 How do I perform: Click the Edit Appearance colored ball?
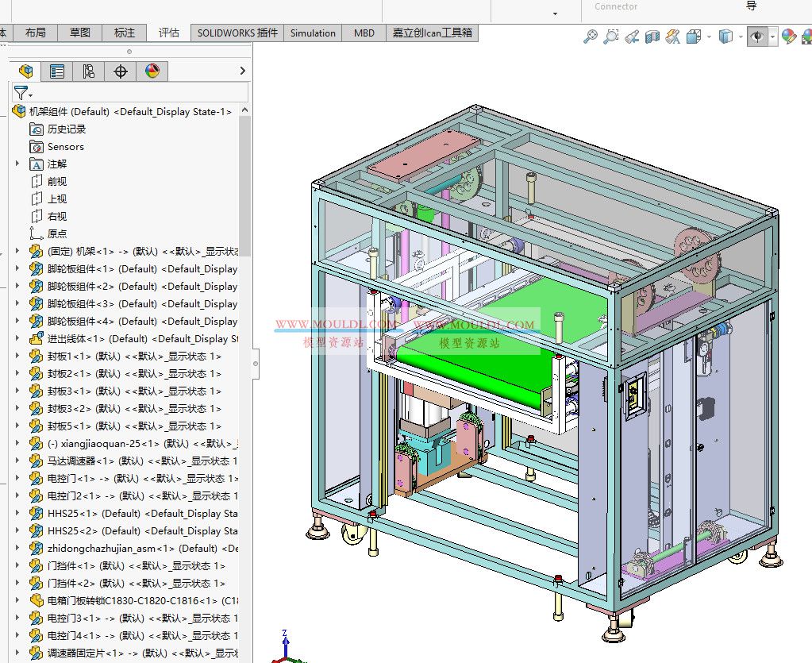pos(788,37)
